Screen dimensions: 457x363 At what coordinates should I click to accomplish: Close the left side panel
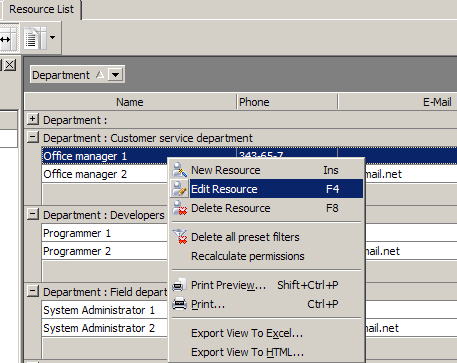coord(10,65)
